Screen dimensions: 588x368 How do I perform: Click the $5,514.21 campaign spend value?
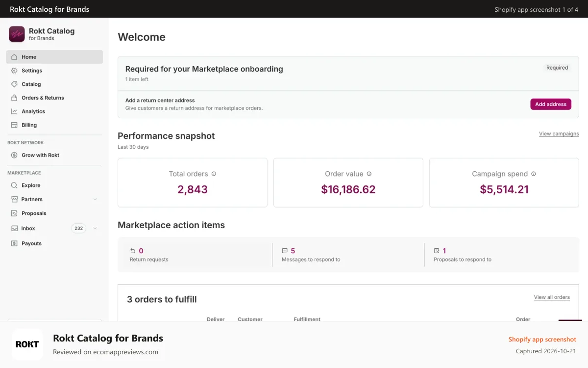point(504,189)
